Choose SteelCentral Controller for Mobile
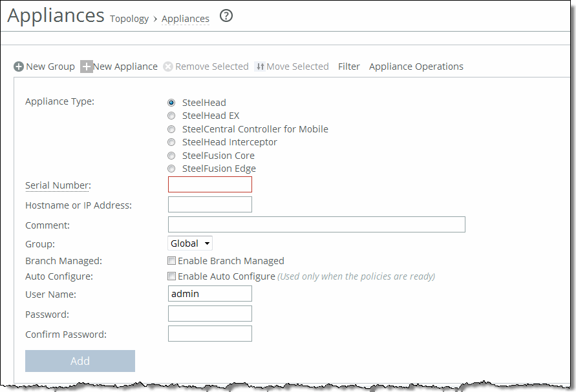Screen dimensions: 576x392 pyautogui.click(x=171, y=129)
